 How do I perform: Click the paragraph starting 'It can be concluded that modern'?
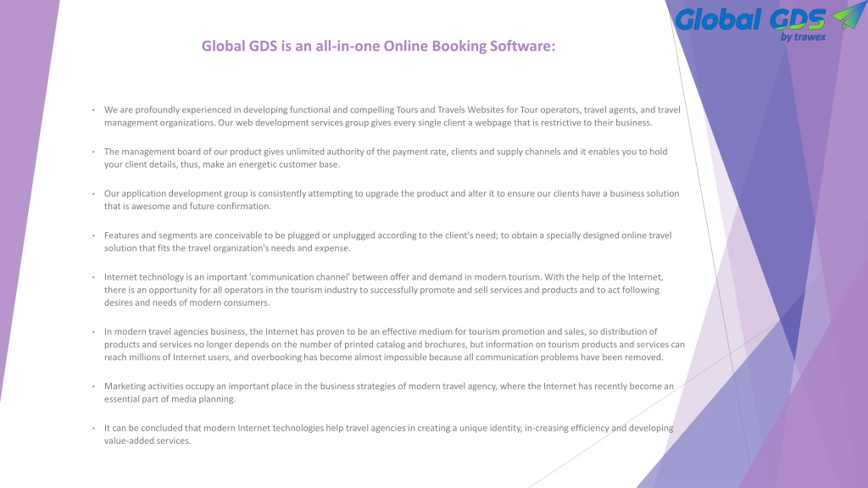click(x=388, y=435)
